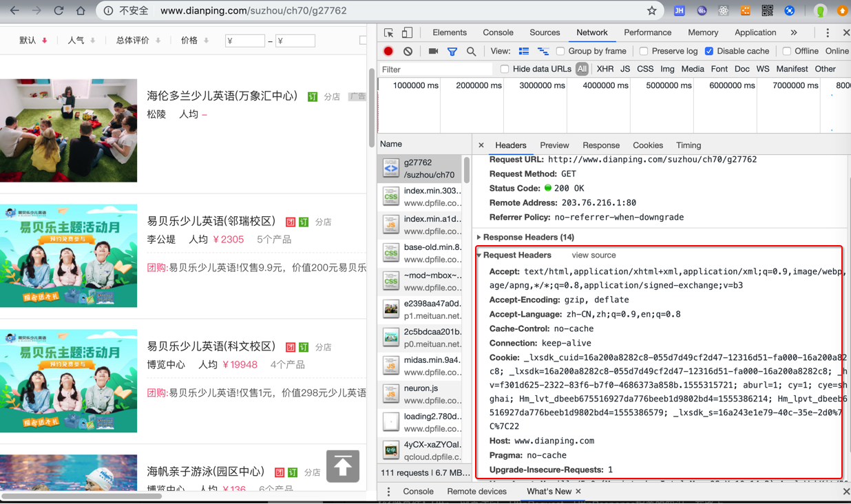Sort listings by 价格 price
The width and height of the screenshot is (851, 504).
click(194, 41)
